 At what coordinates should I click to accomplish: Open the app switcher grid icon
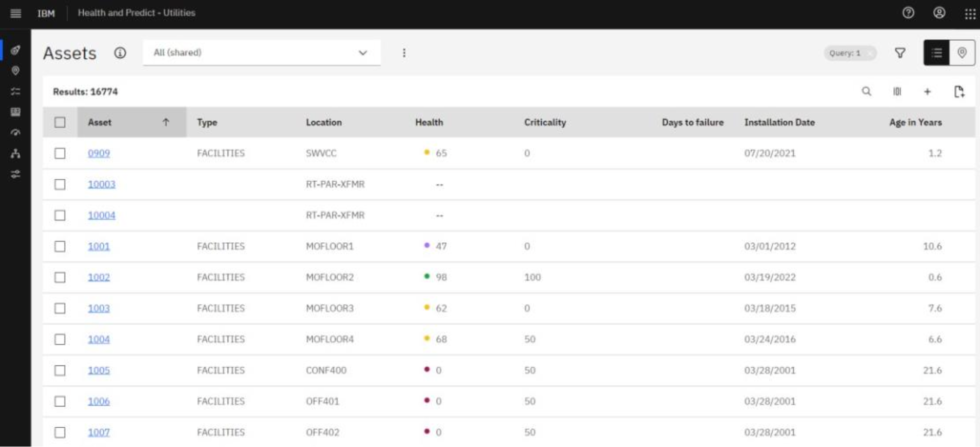click(970, 14)
